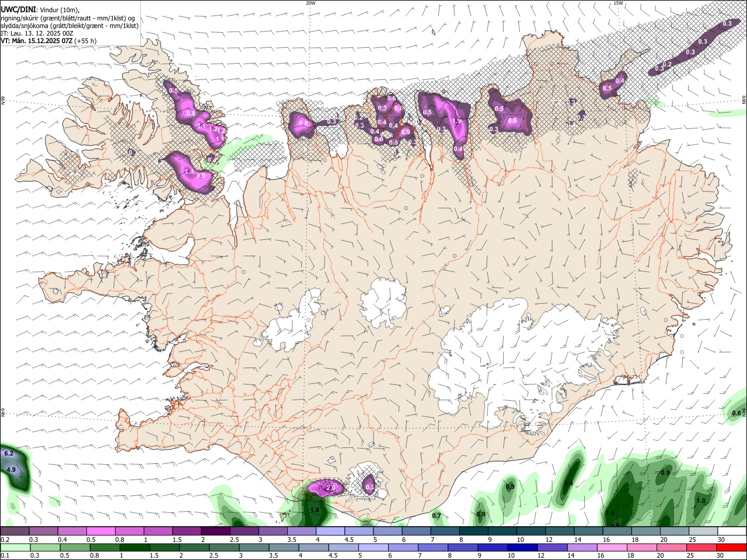
Task: Click the 'rigning/skúrir' legend description line
Action: coord(68,17)
